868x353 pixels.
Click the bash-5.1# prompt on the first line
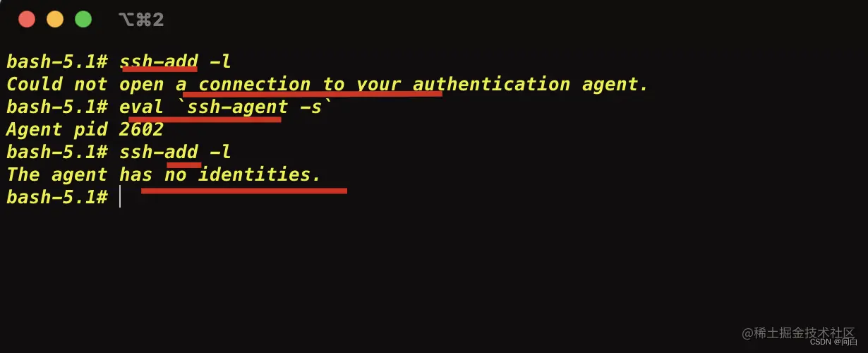tap(56, 61)
